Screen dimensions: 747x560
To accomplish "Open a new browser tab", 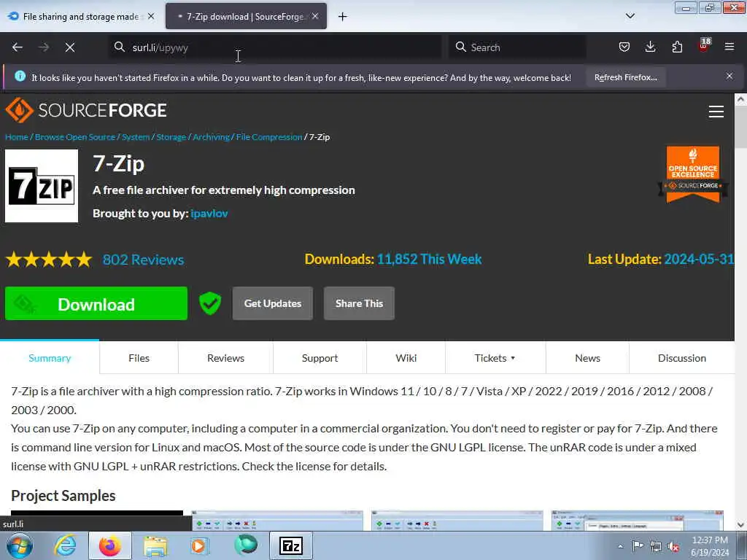I will click(343, 17).
